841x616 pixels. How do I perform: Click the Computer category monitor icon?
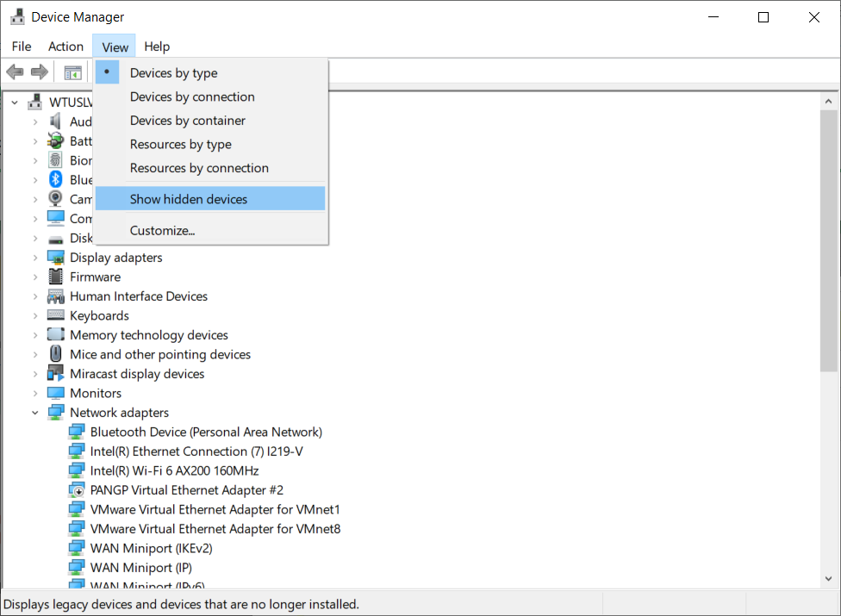click(56, 218)
